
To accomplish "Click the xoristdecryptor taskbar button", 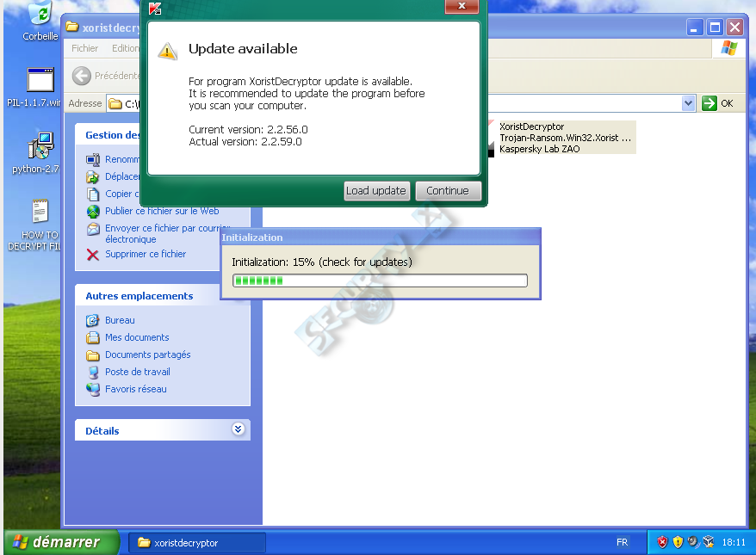I will (x=196, y=542).
